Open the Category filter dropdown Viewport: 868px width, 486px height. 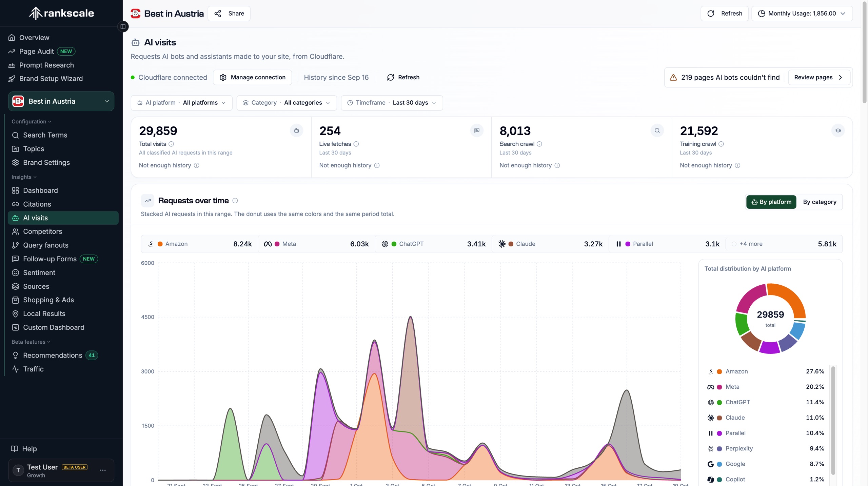point(287,103)
